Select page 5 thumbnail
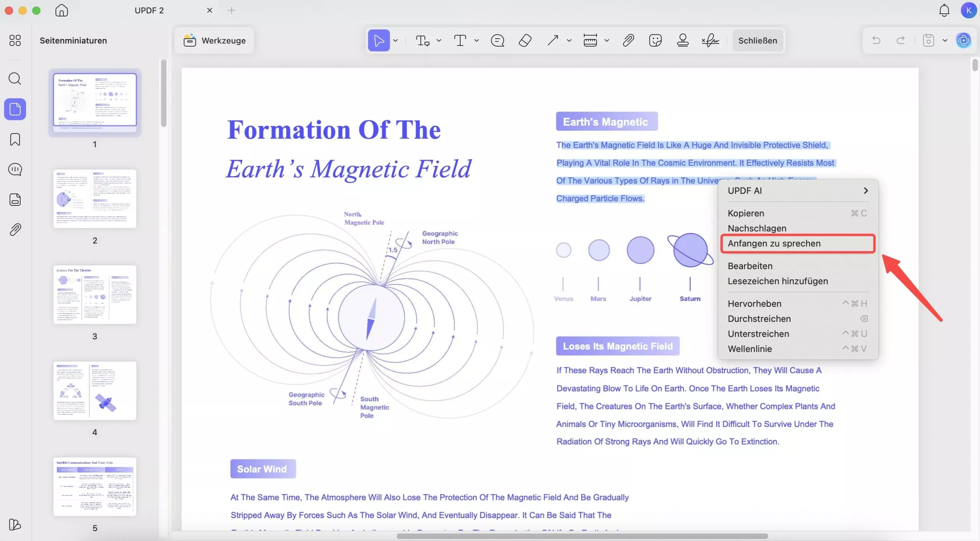Viewport: 980px width, 541px height. pos(95,486)
